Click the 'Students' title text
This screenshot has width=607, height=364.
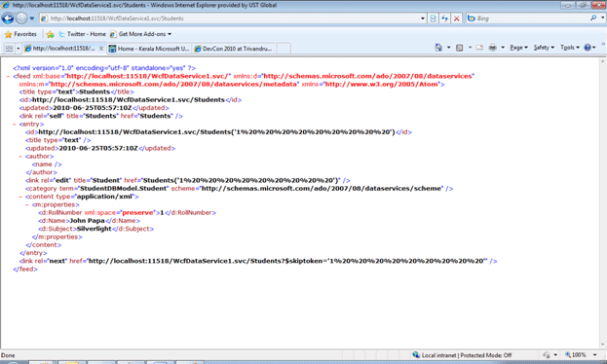click(x=95, y=91)
